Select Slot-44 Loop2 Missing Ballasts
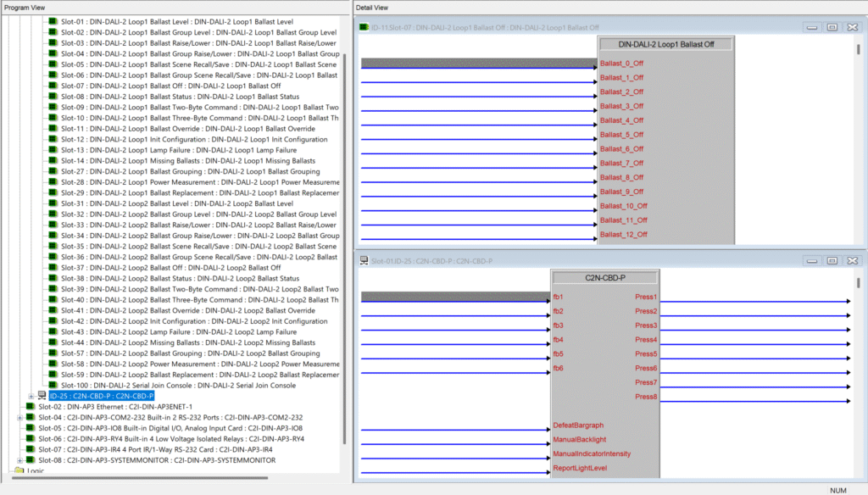Screen dimensions: 868x495 pyautogui.click(x=188, y=342)
